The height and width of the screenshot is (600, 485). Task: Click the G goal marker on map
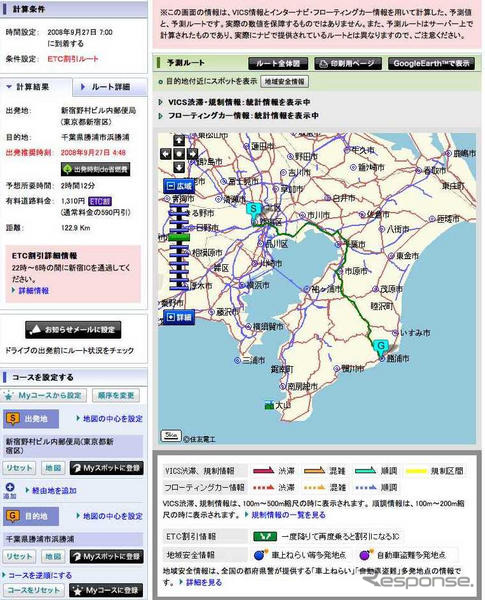(381, 348)
